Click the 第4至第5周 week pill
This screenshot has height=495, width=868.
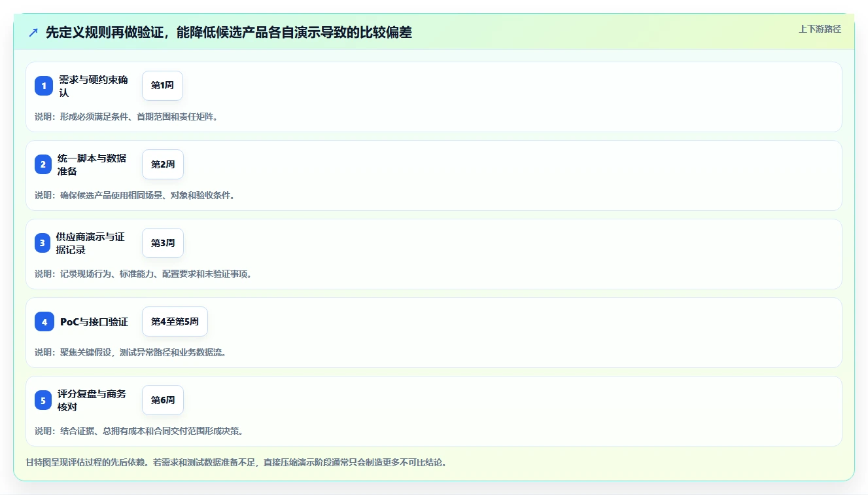coord(175,321)
